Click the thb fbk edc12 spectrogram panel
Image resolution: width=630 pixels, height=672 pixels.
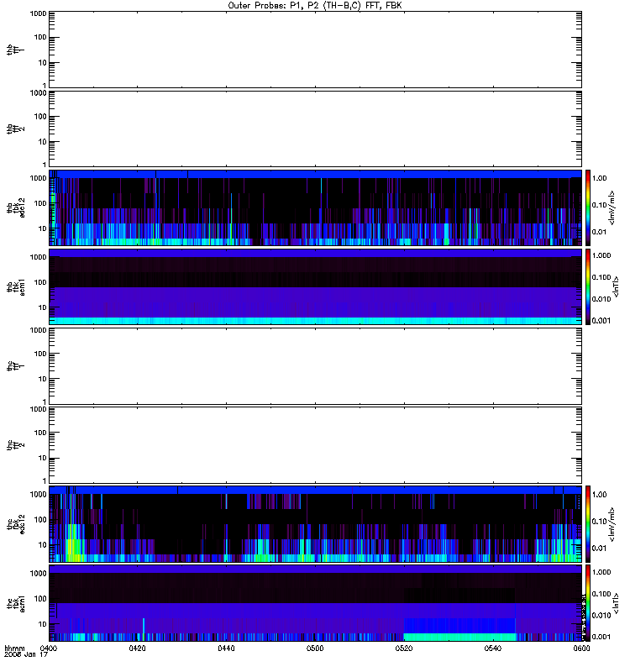[315, 207]
